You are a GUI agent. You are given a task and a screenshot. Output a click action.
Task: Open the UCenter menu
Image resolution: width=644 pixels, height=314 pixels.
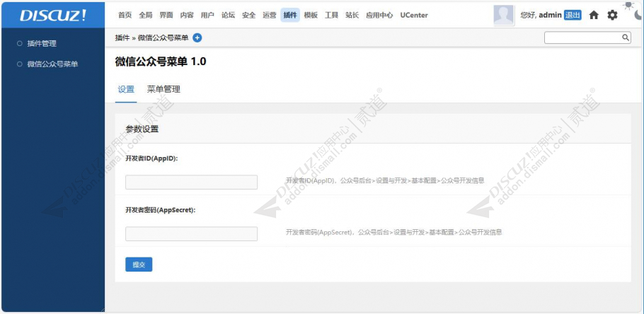pyautogui.click(x=414, y=15)
